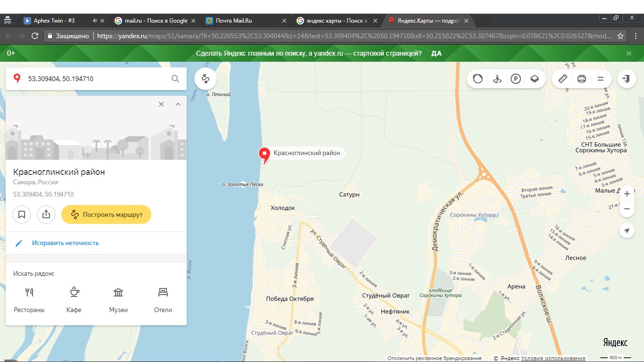Viewport: 644px width, 362px height.
Task: Click the search magnifier icon
Action: 175,79
